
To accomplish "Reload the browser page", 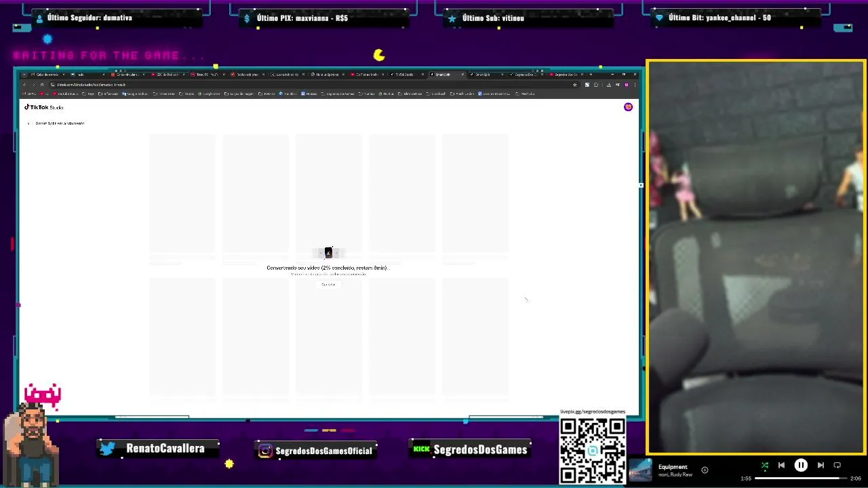I will tap(42, 85).
